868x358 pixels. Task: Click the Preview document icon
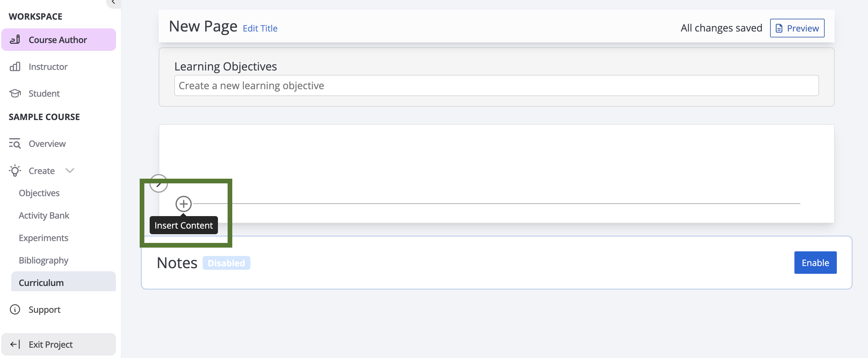coord(779,28)
